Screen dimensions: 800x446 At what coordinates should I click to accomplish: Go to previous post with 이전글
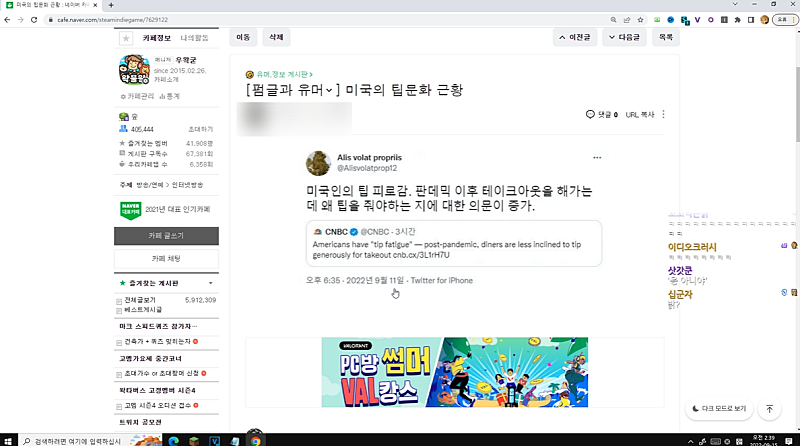(x=574, y=37)
